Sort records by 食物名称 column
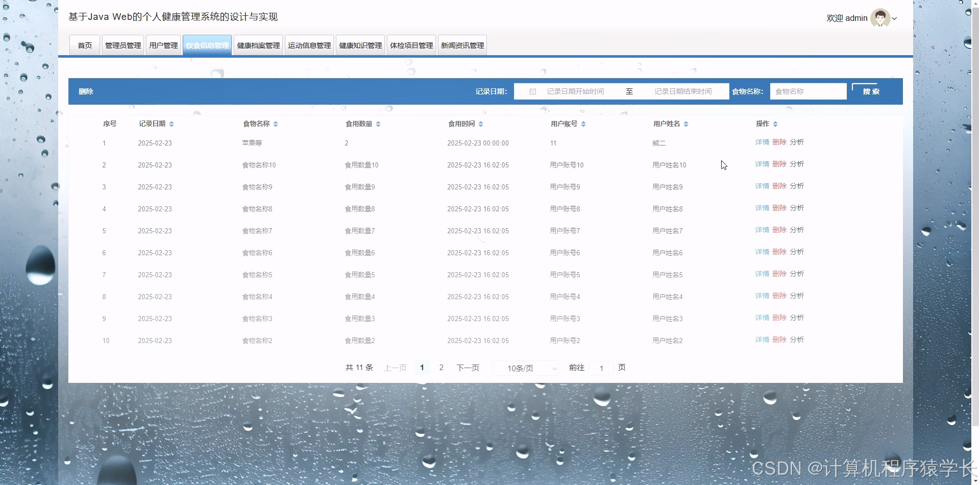 coord(275,124)
